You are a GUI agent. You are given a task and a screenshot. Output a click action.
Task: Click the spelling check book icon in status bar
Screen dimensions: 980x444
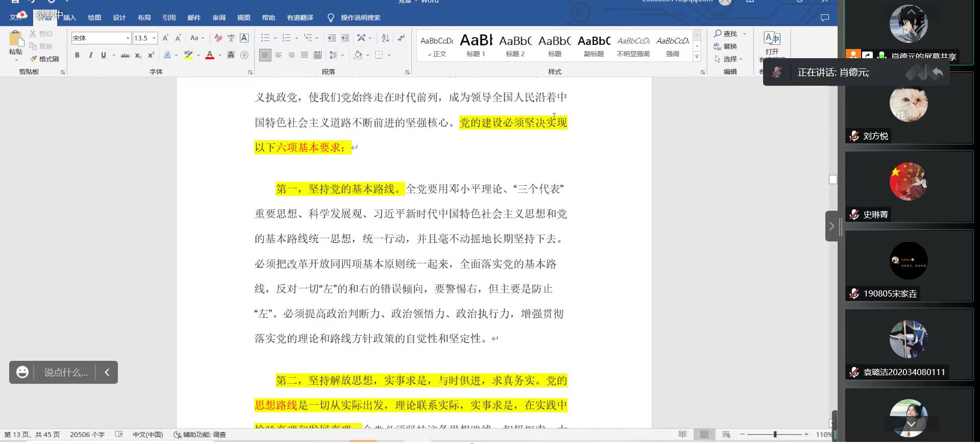[119, 434]
